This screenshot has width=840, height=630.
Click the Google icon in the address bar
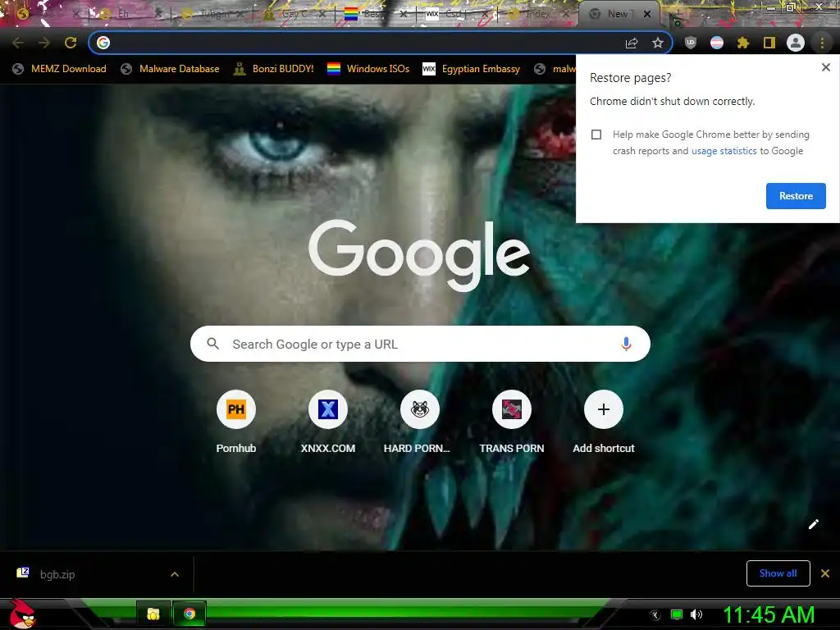point(103,43)
